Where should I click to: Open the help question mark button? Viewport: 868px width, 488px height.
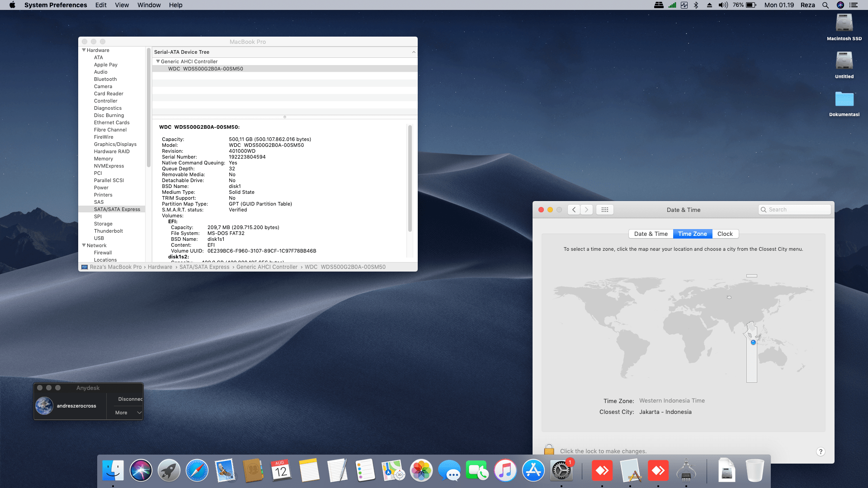(821, 451)
